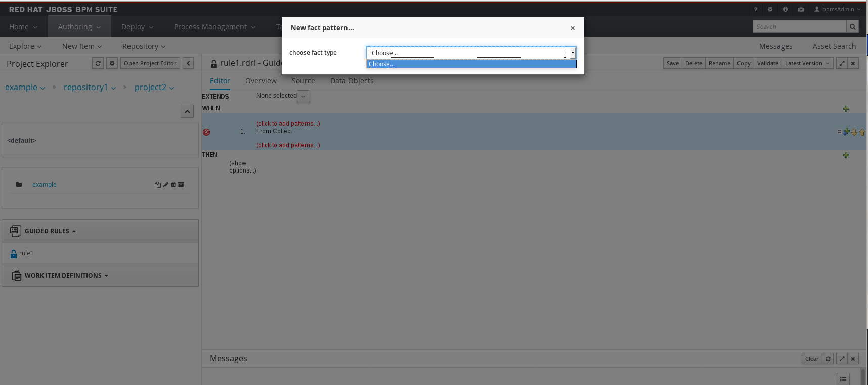Clear the Messages panel

[812, 359]
